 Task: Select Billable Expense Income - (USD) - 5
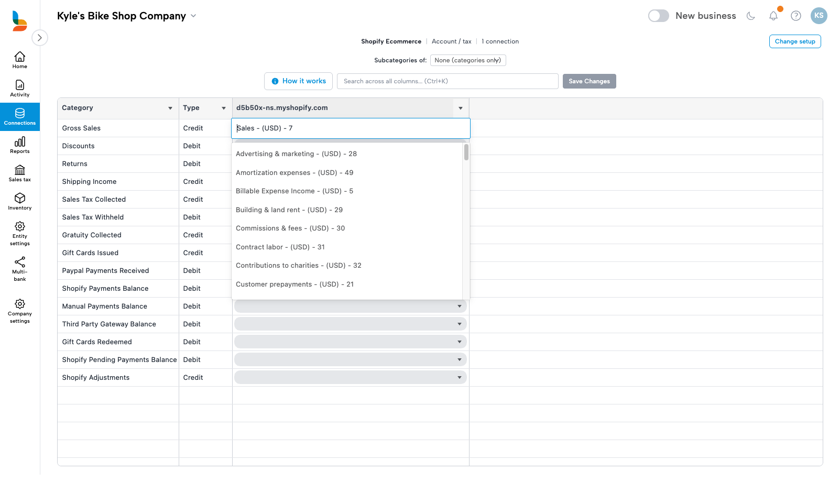pos(347,191)
